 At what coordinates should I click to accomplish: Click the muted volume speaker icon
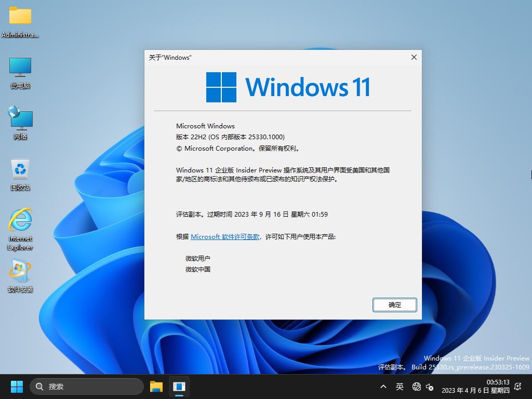[x=430, y=387]
